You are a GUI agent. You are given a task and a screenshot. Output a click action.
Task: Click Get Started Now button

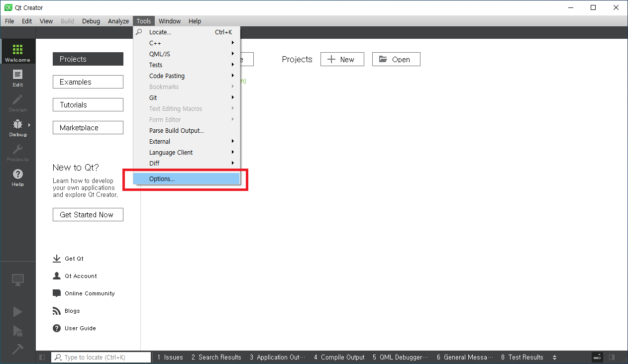pos(88,215)
